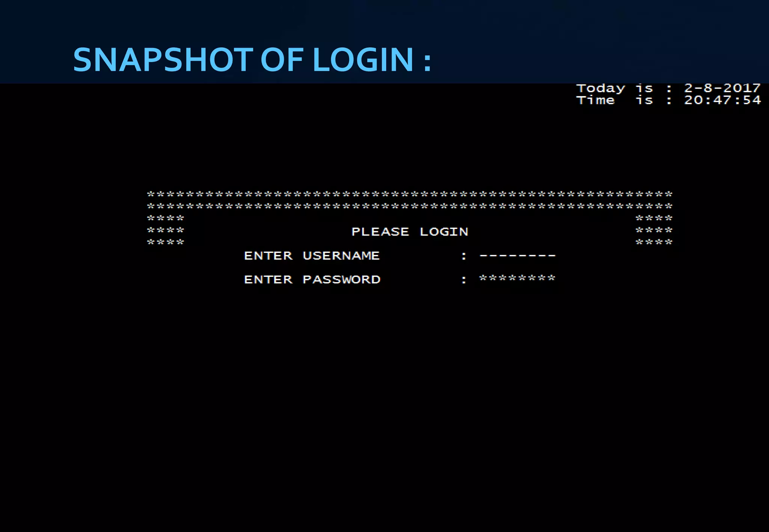Click right asterisk block beside PLEASE LOGIN
The height and width of the screenshot is (532, 769).
tap(654, 230)
